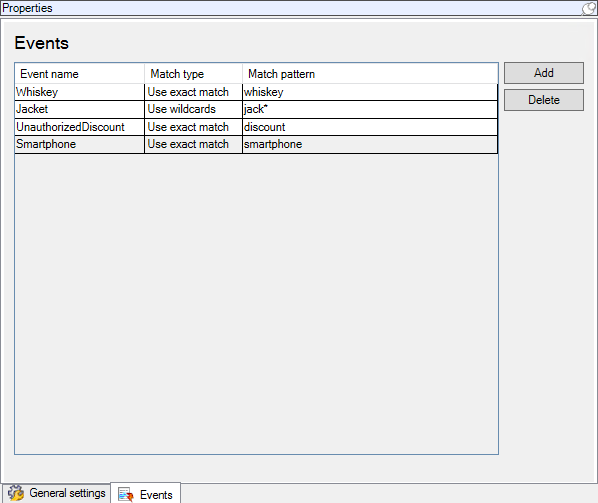Edit the jack* match pattern field
The height and width of the screenshot is (503, 598).
(x=370, y=109)
